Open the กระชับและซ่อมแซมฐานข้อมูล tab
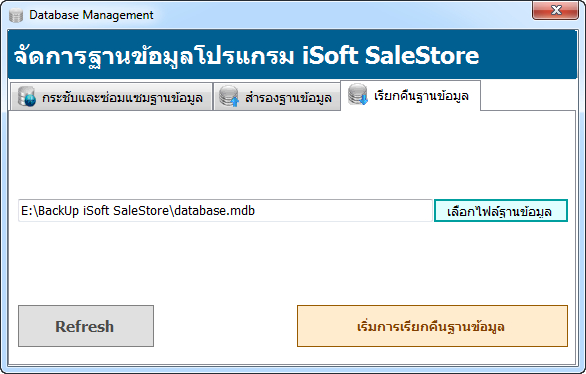The image size is (586, 374). coord(111,97)
